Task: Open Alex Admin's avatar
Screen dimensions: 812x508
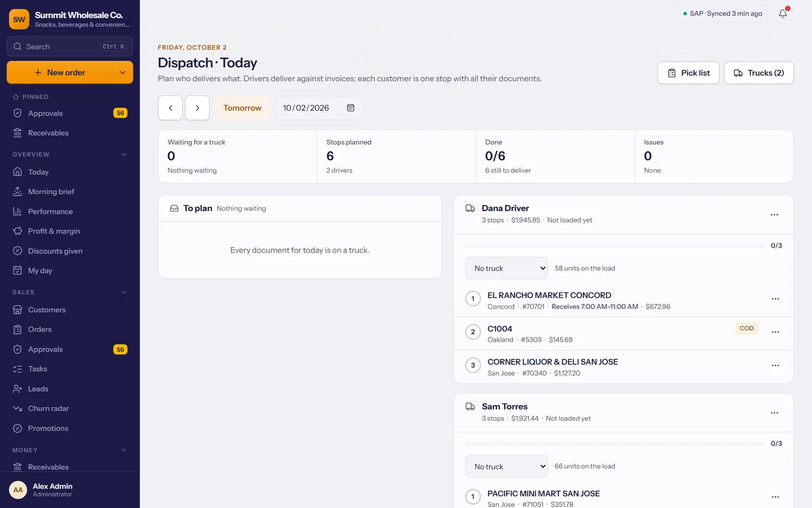Action: click(x=18, y=490)
